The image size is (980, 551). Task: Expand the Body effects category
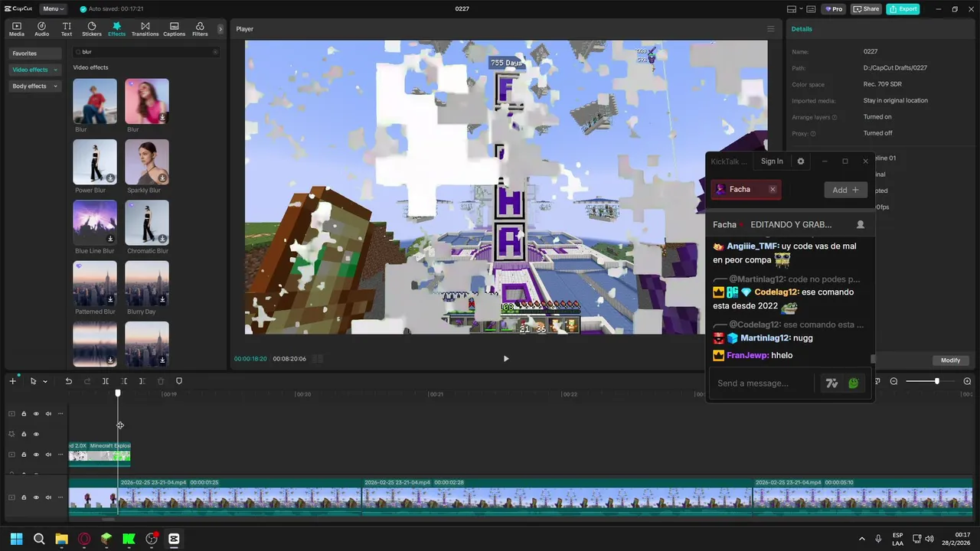[34, 86]
